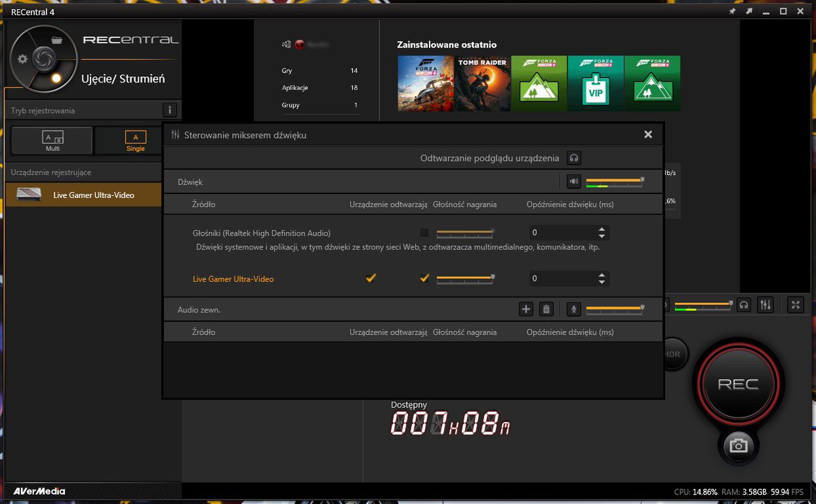Viewport: 816px width, 504px height.
Task: Click the aperture center button of the wheel
Action: (x=43, y=58)
